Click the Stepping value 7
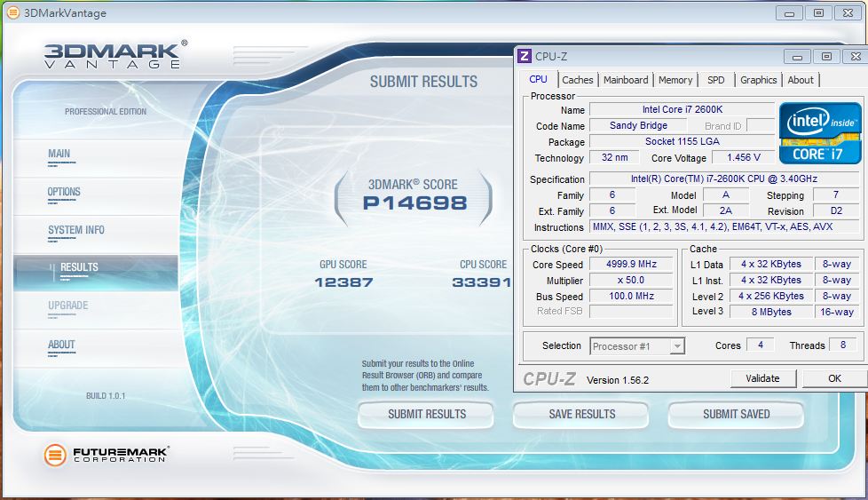The image size is (868, 500). click(x=835, y=194)
